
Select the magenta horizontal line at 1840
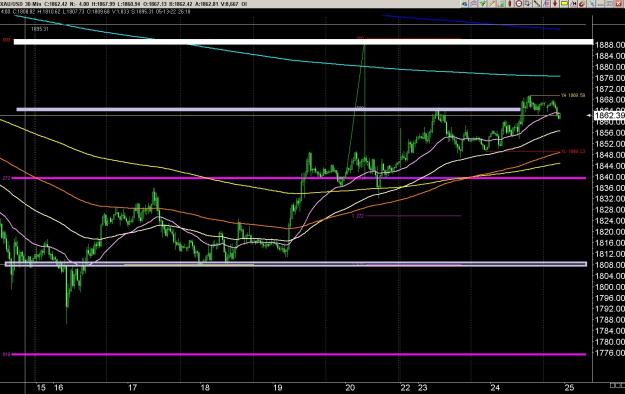pyautogui.click(x=299, y=178)
